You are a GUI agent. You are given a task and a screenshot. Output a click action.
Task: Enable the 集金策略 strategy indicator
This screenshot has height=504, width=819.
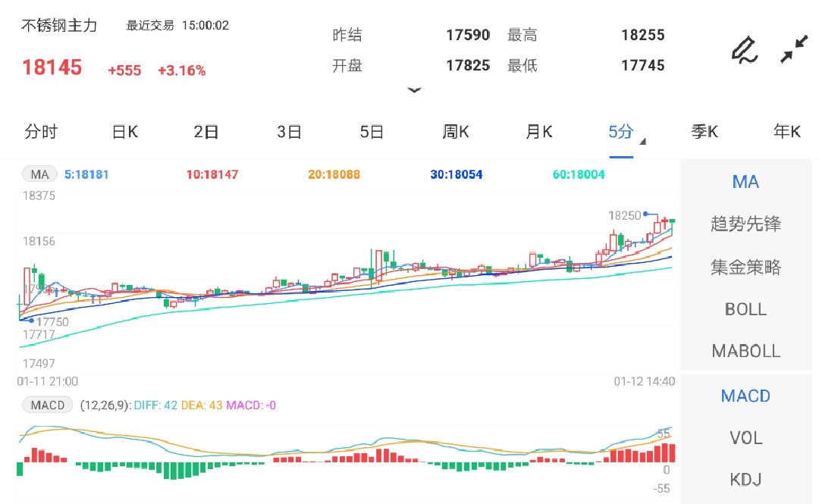click(746, 267)
